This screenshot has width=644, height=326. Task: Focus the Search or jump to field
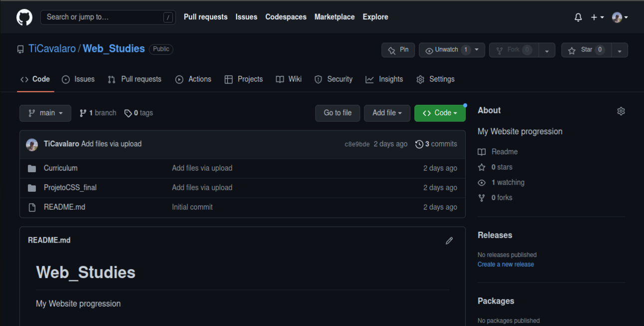tap(108, 17)
